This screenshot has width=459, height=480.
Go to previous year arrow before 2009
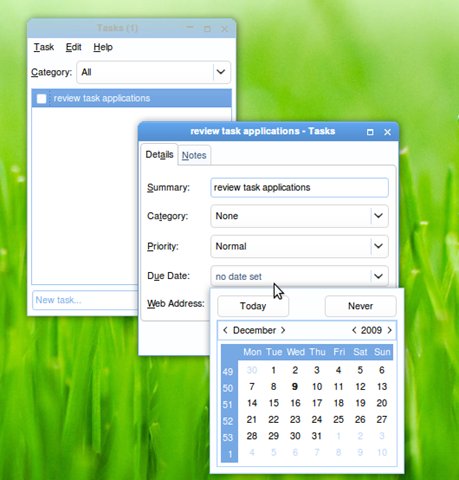[354, 330]
